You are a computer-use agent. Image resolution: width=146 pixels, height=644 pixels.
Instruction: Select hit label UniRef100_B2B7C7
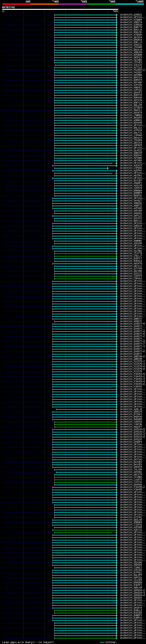click(131, 259)
